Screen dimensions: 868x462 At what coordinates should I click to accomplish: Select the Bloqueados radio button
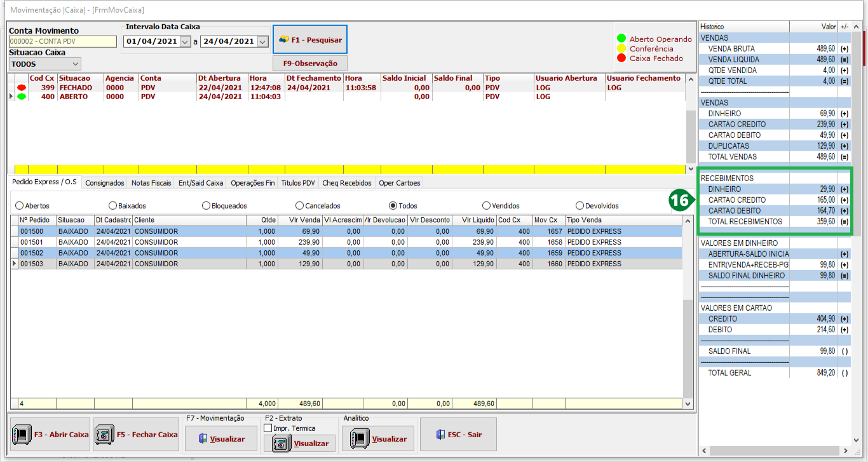[x=206, y=206]
